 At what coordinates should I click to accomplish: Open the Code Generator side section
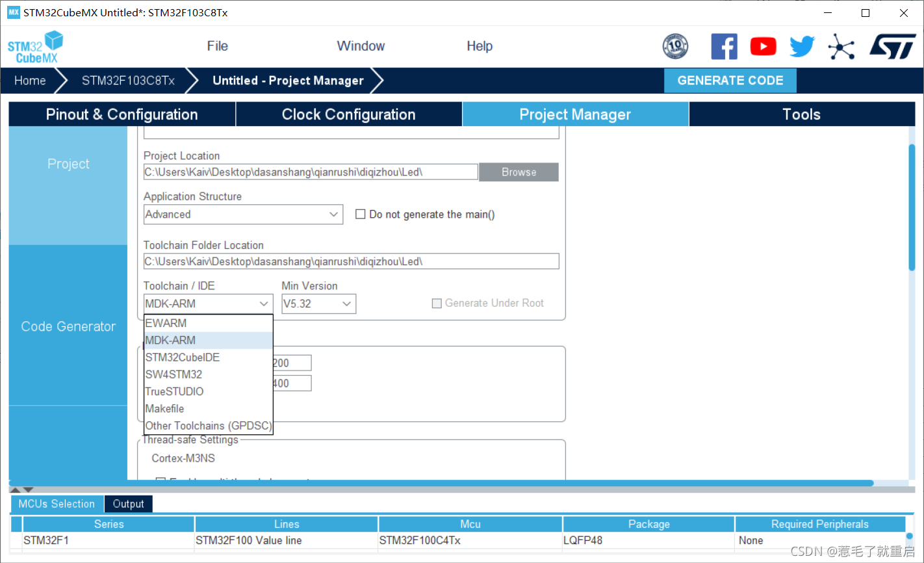(x=68, y=326)
